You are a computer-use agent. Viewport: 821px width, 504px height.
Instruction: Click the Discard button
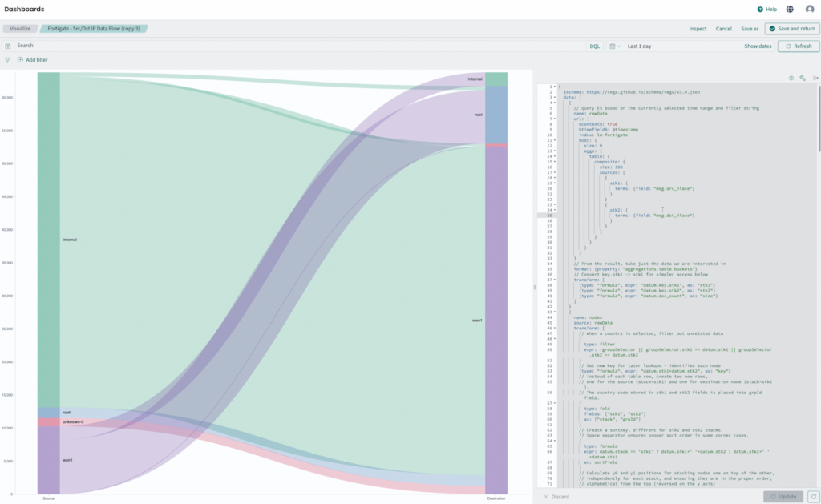click(x=556, y=497)
